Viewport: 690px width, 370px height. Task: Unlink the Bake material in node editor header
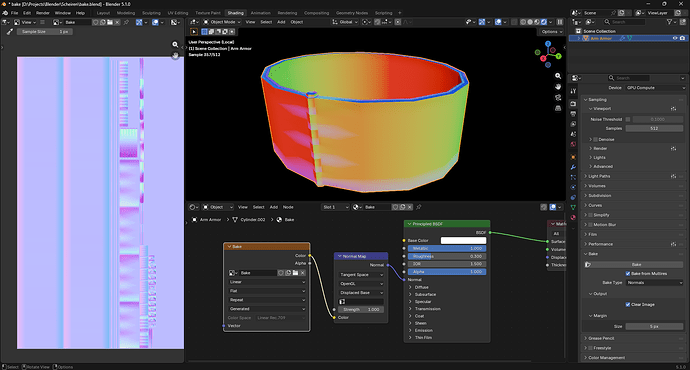coord(410,207)
